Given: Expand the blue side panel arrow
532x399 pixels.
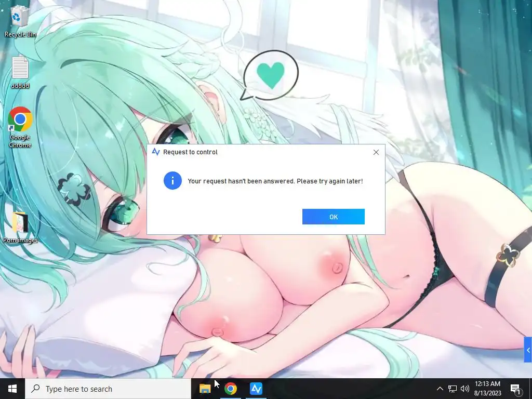Looking at the screenshot, I should [528, 350].
